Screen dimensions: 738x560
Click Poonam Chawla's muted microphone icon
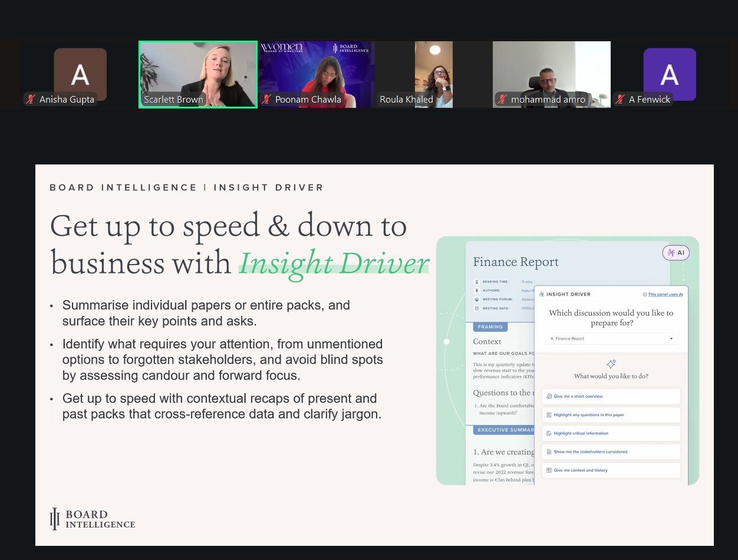pos(266,100)
